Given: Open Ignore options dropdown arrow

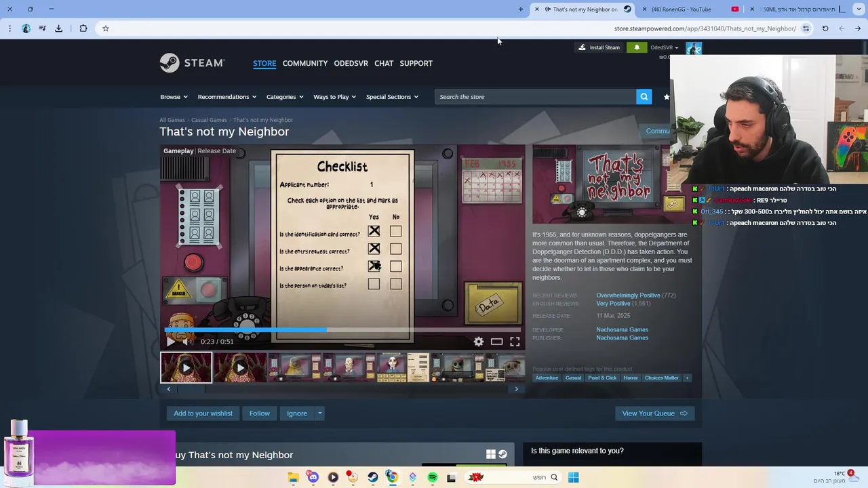Looking at the screenshot, I should pos(319,413).
